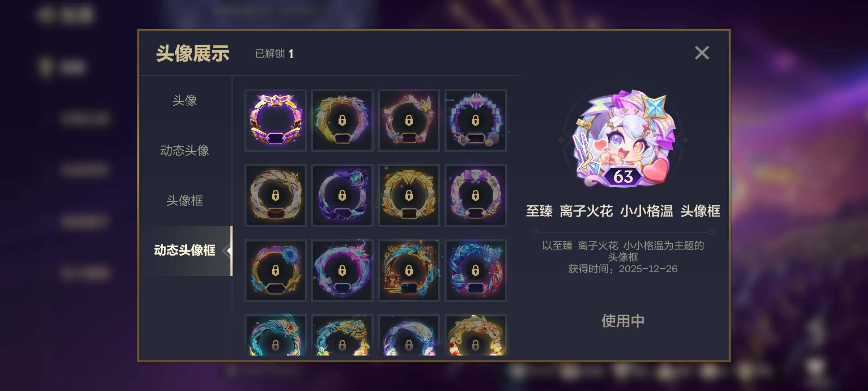868x391 pixels.
Task: Click the avatar preview with level 63
Action: click(x=623, y=139)
